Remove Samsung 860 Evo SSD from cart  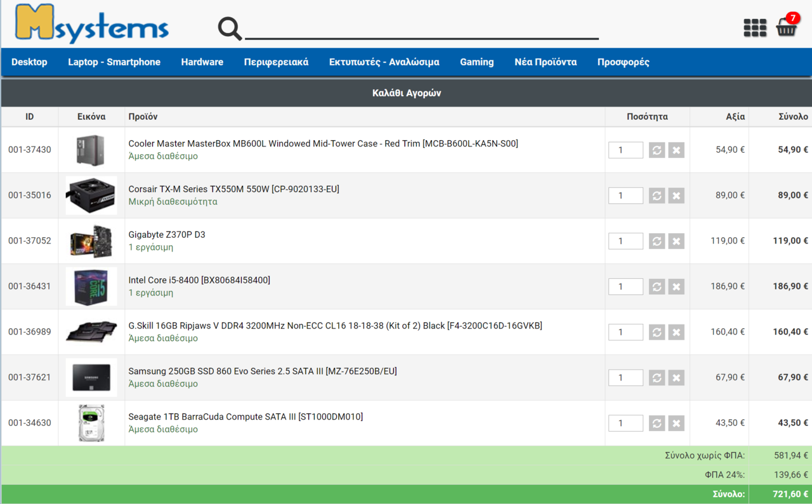(x=676, y=378)
